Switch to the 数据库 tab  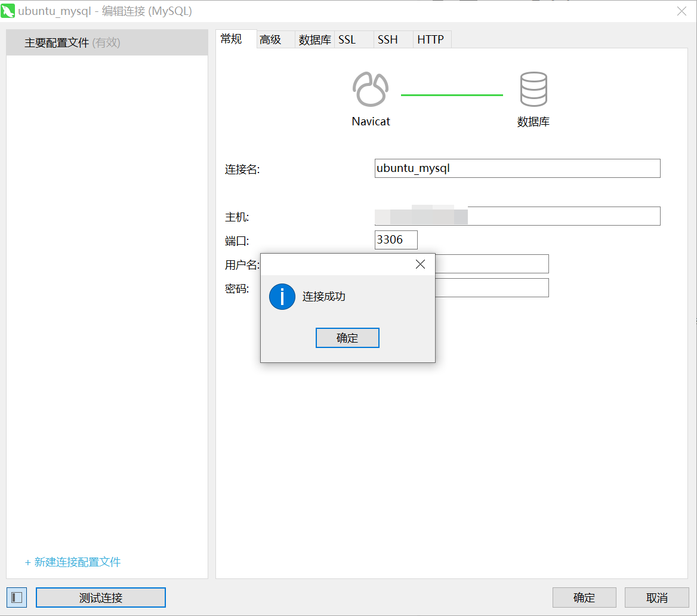coord(314,39)
